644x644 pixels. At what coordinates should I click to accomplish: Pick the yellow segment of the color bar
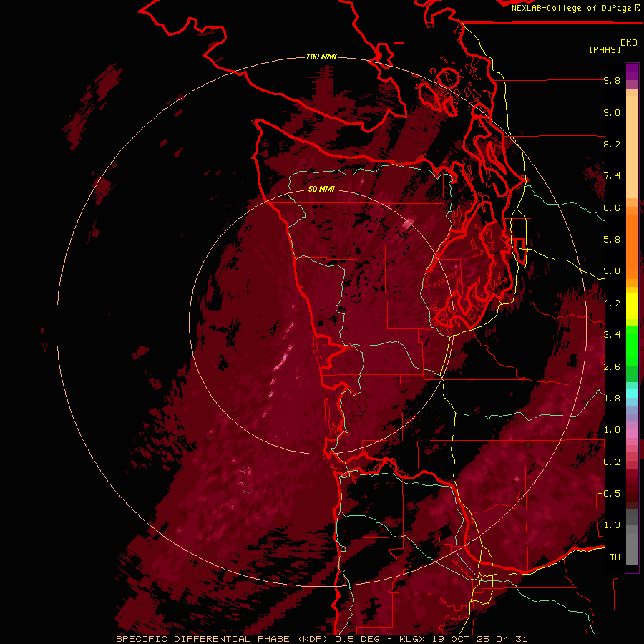[x=632, y=306]
